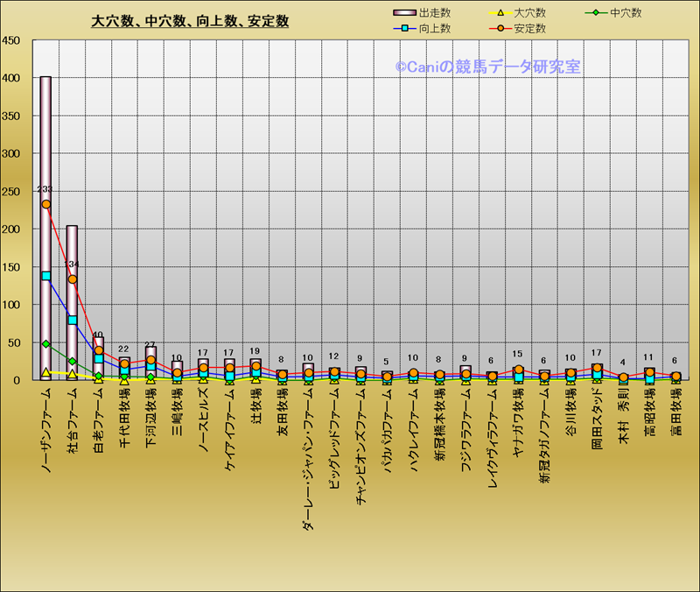This screenshot has height=592, width=700.
Task: Click the orange point above 富田牧場
Action: pyautogui.click(x=675, y=377)
